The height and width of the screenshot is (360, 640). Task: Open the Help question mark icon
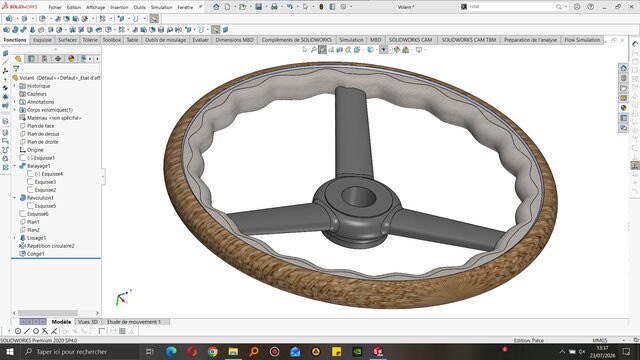591,7
